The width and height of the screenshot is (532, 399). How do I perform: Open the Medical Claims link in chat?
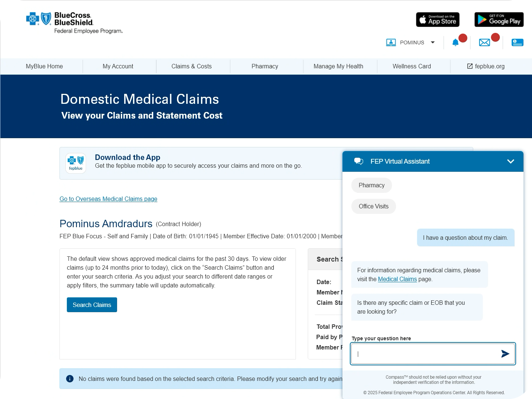pyautogui.click(x=397, y=279)
